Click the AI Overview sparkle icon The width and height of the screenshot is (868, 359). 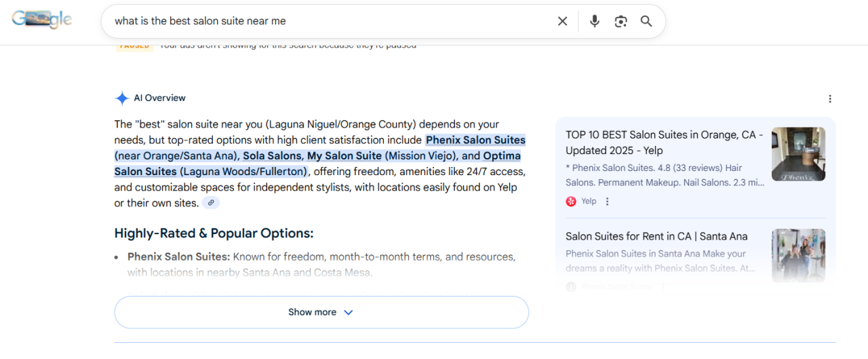click(x=122, y=98)
